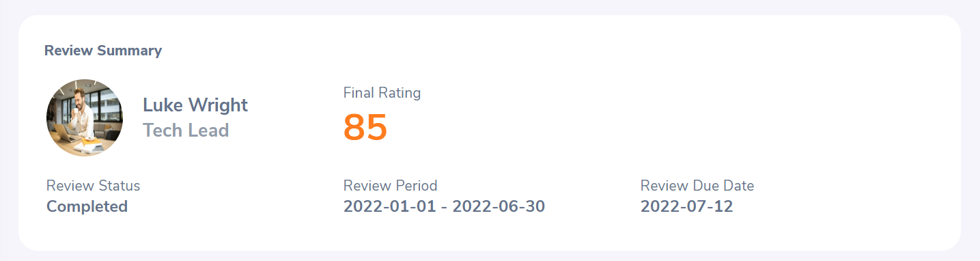Click the gray page background outside the card
The height and width of the screenshot is (261, 980).
click(488, 7)
